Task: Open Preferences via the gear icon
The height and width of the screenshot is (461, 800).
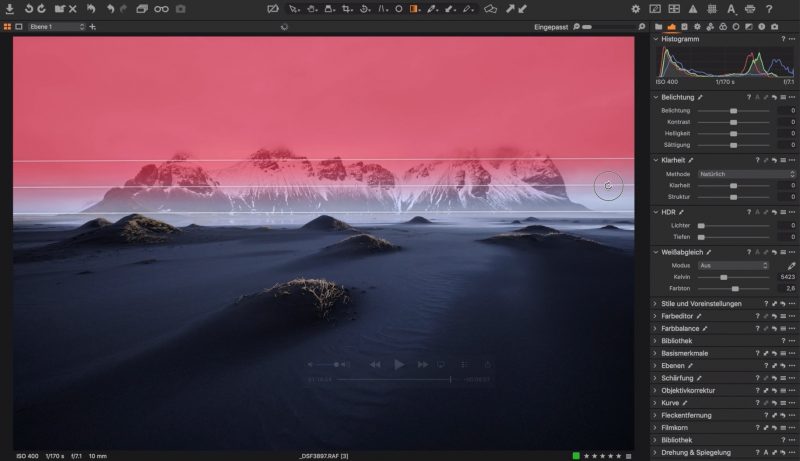Action: (636, 9)
